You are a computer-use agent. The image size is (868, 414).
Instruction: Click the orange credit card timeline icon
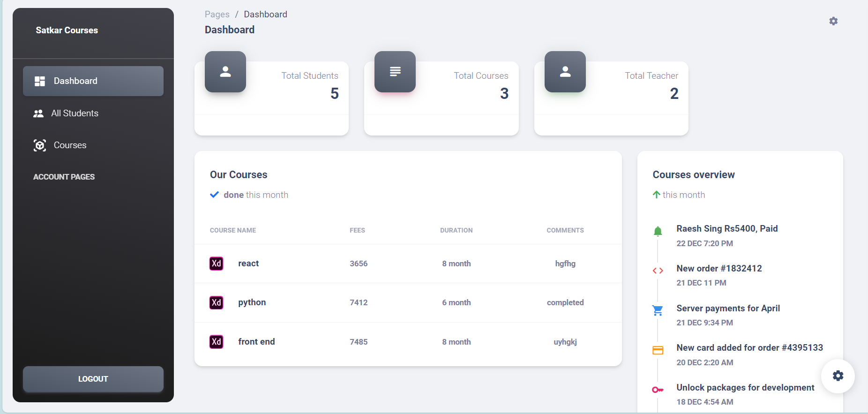point(658,350)
